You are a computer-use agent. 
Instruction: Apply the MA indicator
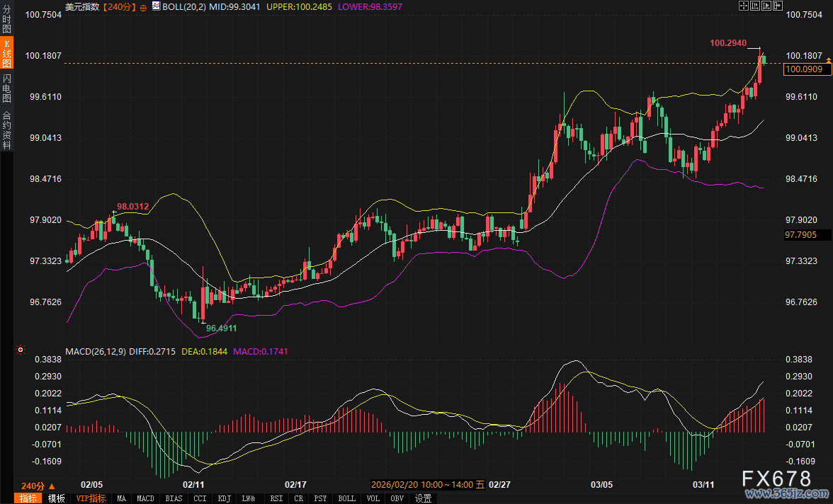point(122,498)
